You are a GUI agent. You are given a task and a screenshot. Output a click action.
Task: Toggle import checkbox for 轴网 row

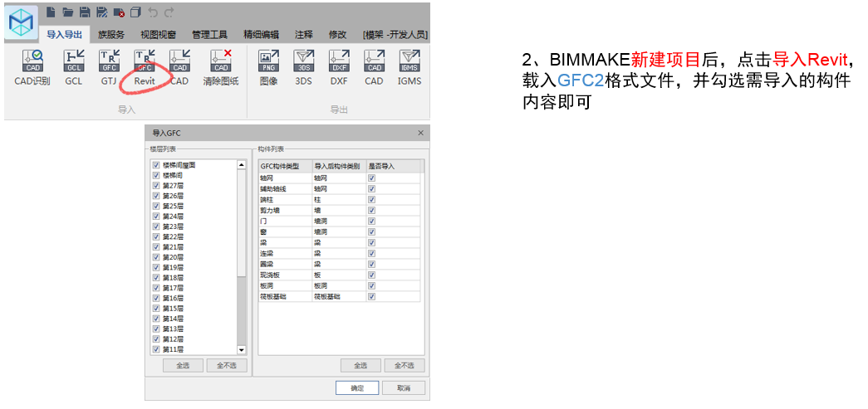click(x=371, y=178)
